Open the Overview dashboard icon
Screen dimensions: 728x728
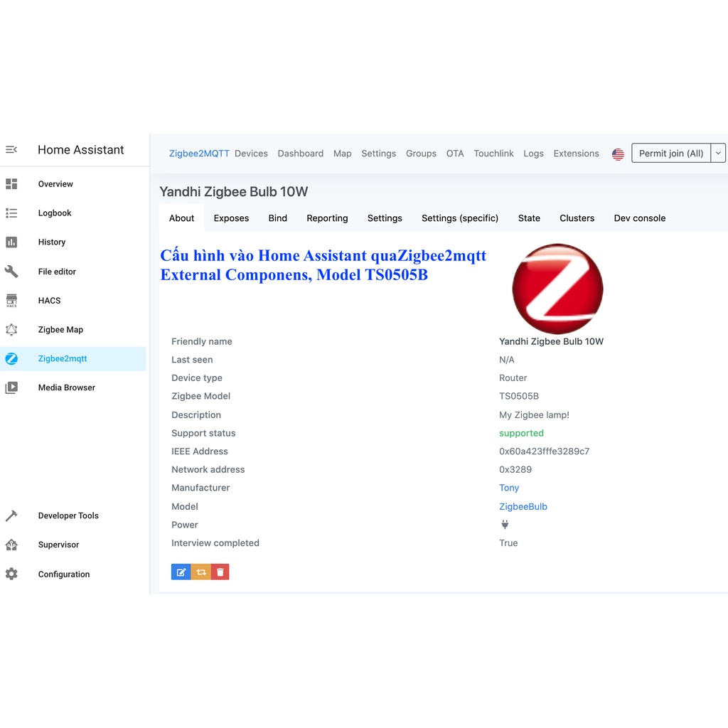pyautogui.click(x=11, y=184)
